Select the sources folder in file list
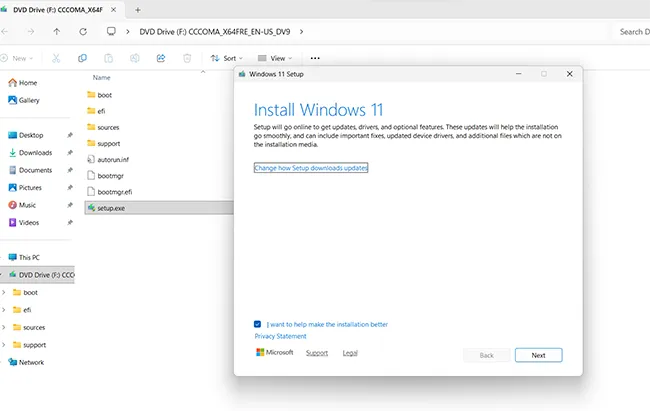Viewport: 650px width, 411px height. [103, 127]
